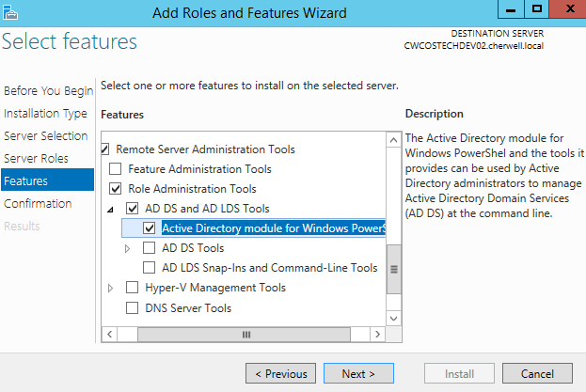Screen dimensions: 586x392
Task: Select DNS Server Tools label
Action: (x=188, y=308)
